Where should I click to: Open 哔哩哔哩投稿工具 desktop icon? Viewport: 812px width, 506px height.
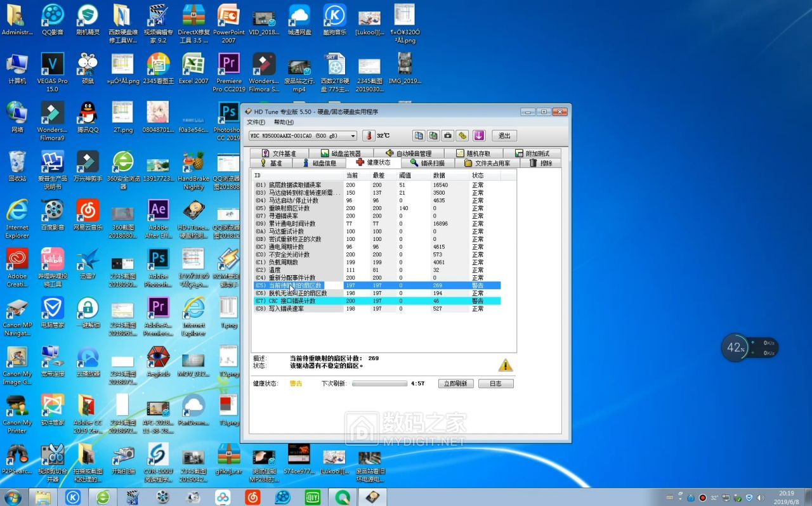coord(53,267)
